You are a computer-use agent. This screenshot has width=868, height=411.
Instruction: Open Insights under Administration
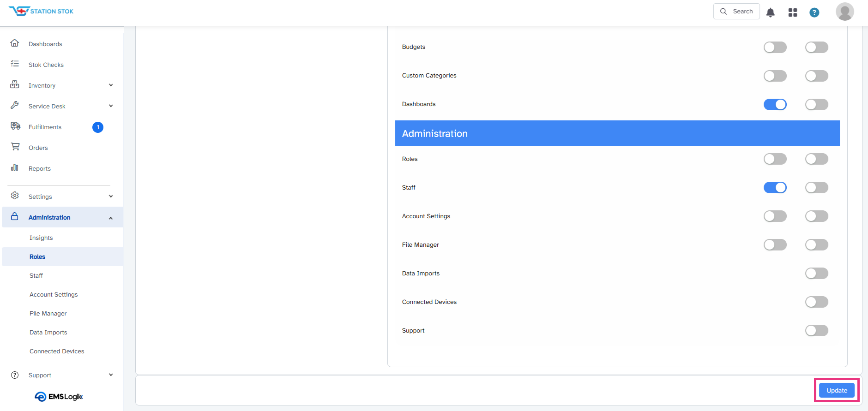(x=41, y=238)
